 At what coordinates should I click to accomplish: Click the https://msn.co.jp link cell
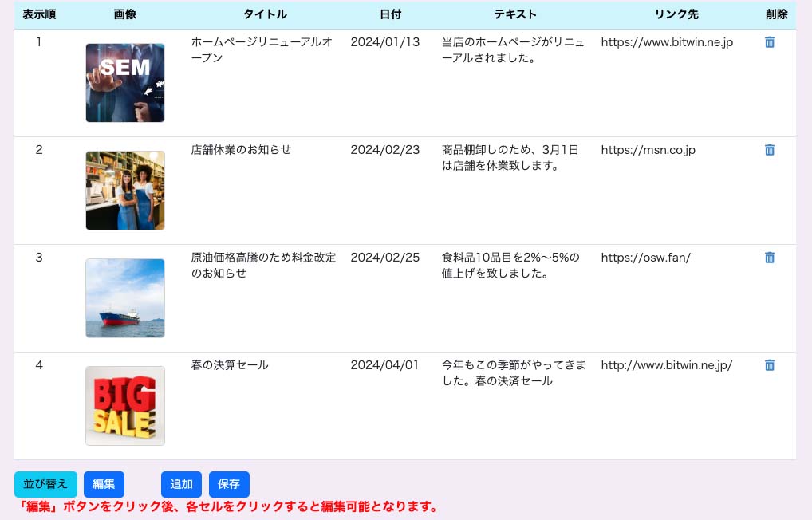tap(648, 150)
